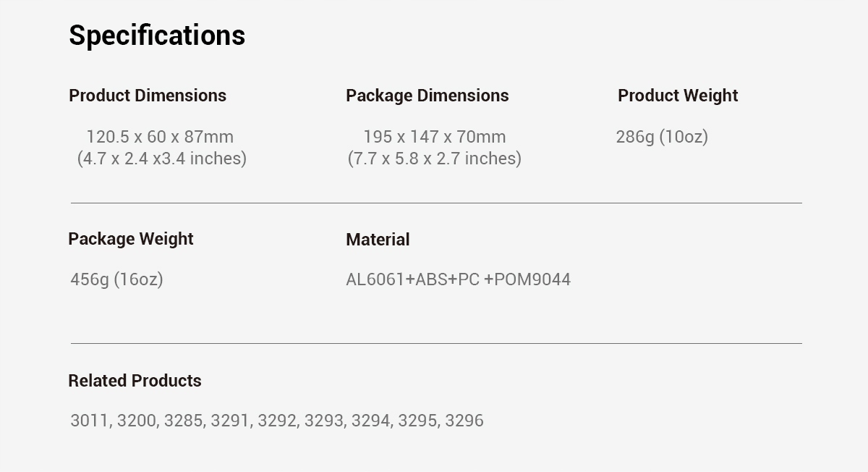
Task: Follow the 3294 product link
Action: pos(370,421)
